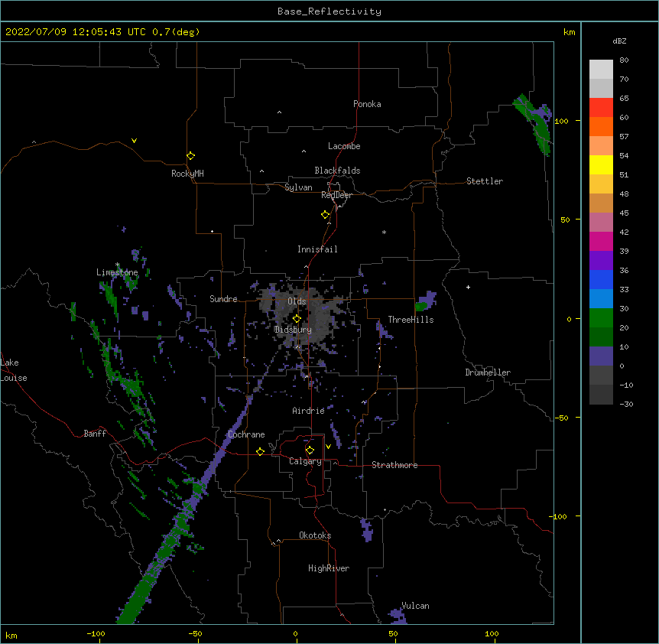
Task: Click the white plus marker north of Drumheller
Action: (x=468, y=287)
